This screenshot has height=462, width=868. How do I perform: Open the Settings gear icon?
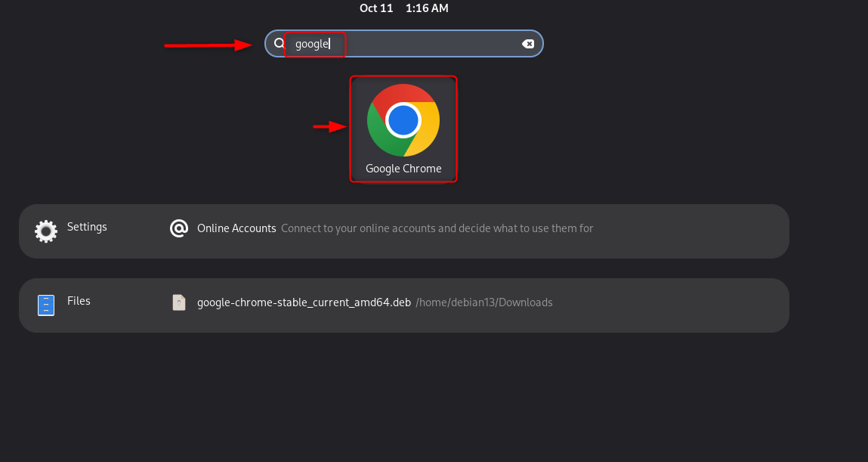pyautogui.click(x=46, y=231)
